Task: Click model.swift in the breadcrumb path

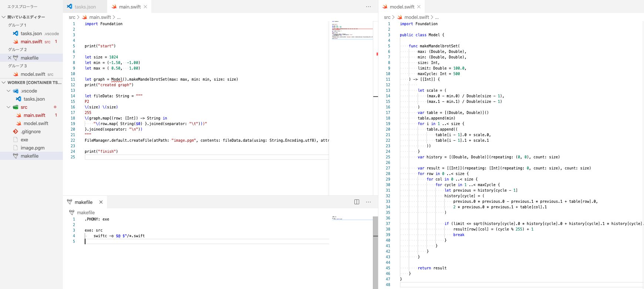Action: click(417, 17)
